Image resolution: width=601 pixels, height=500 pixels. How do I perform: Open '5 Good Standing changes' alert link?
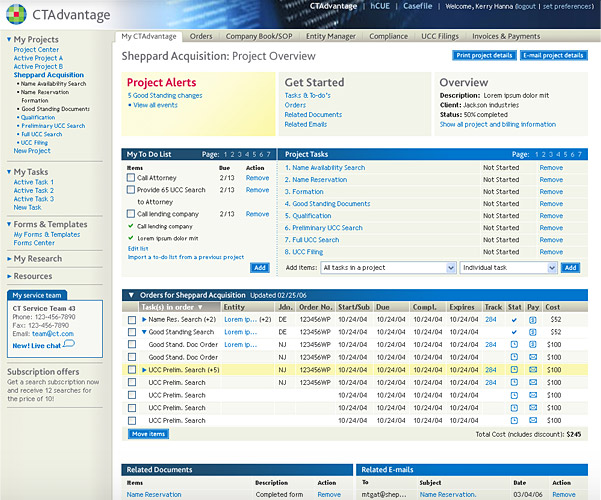[x=165, y=95]
